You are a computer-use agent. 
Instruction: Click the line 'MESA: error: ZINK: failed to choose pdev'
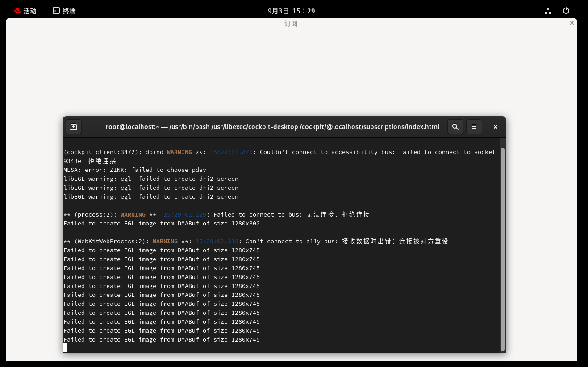pyautogui.click(x=135, y=170)
